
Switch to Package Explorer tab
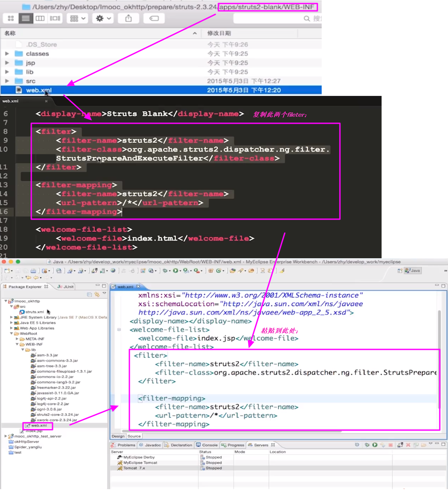(25, 286)
